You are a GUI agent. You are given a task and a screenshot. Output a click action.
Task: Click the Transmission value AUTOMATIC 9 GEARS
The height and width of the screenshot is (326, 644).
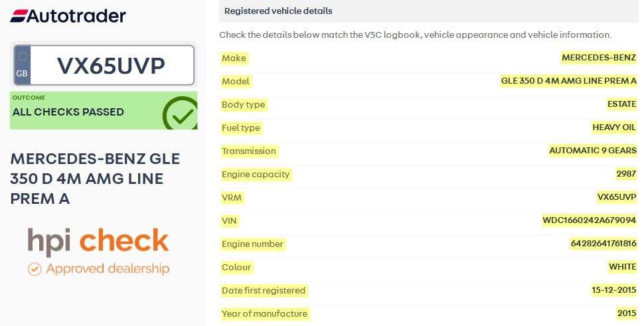click(x=592, y=151)
